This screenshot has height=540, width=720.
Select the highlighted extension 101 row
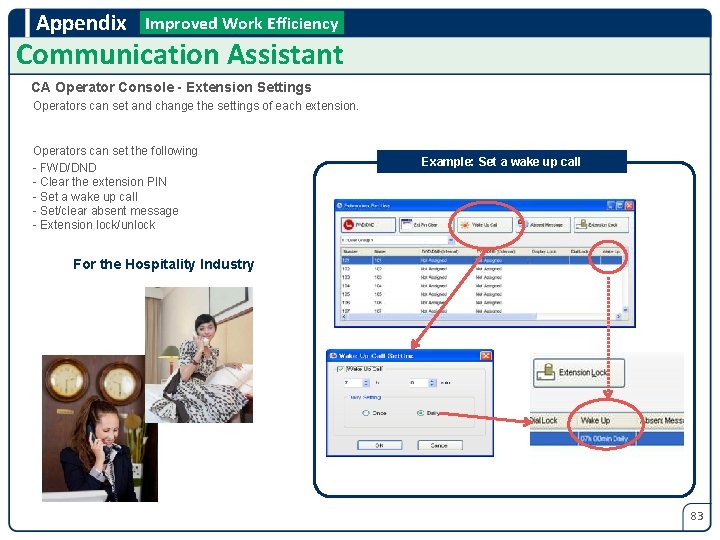click(x=481, y=260)
